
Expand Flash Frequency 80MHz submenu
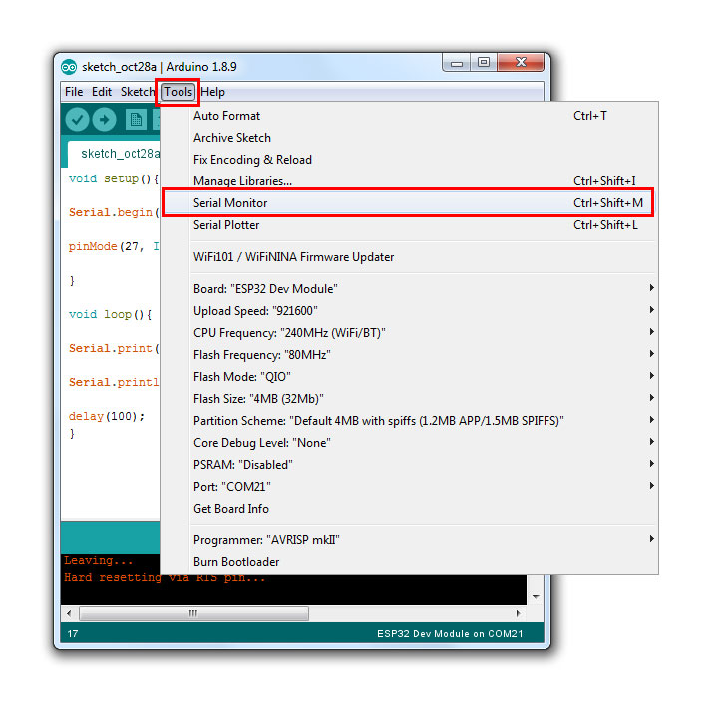[x=410, y=355]
